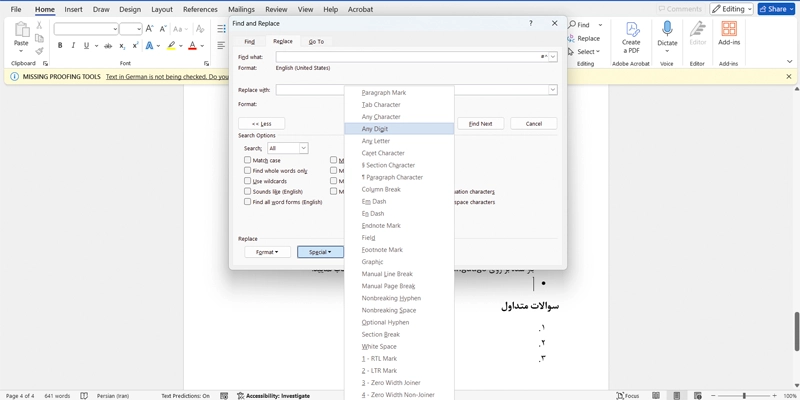Select the Format Painter brush icon
The height and width of the screenshot is (400, 800).
pos(39,51)
